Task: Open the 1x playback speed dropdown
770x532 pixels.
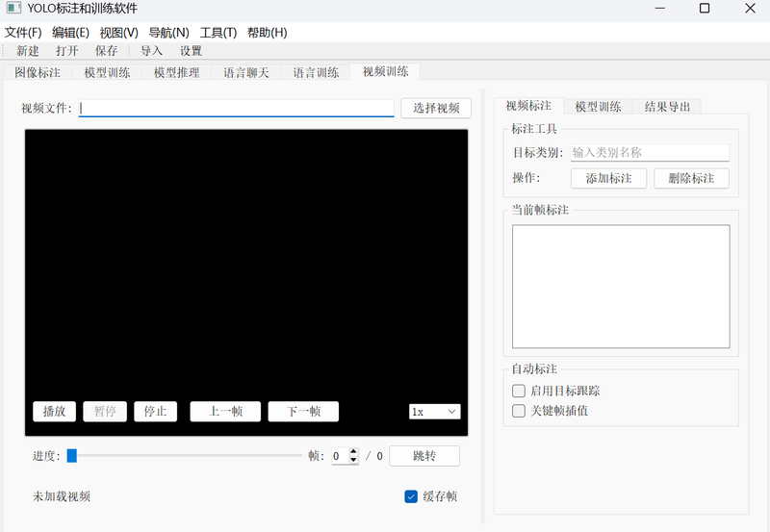Action: [435, 412]
